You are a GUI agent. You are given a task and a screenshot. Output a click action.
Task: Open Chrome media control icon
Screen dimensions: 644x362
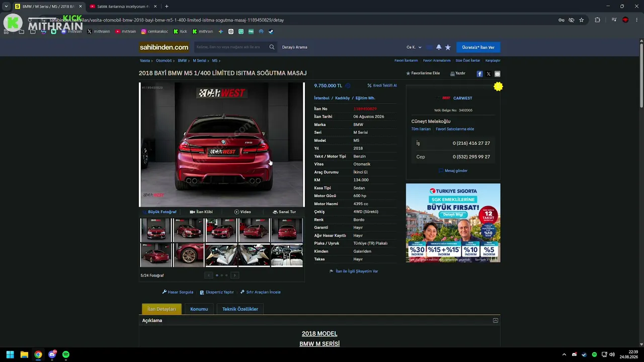click(x=614, y=20)
